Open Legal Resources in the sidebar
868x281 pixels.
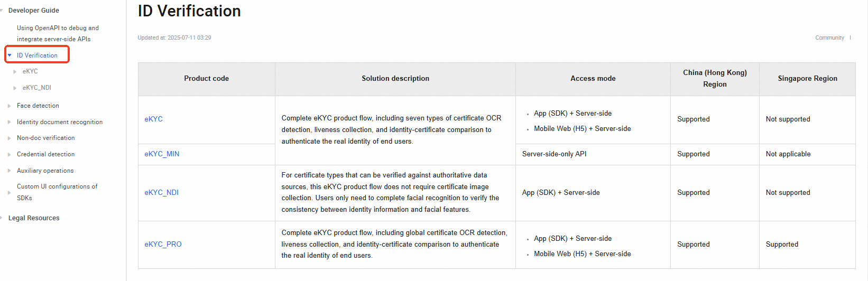point(34,218)
